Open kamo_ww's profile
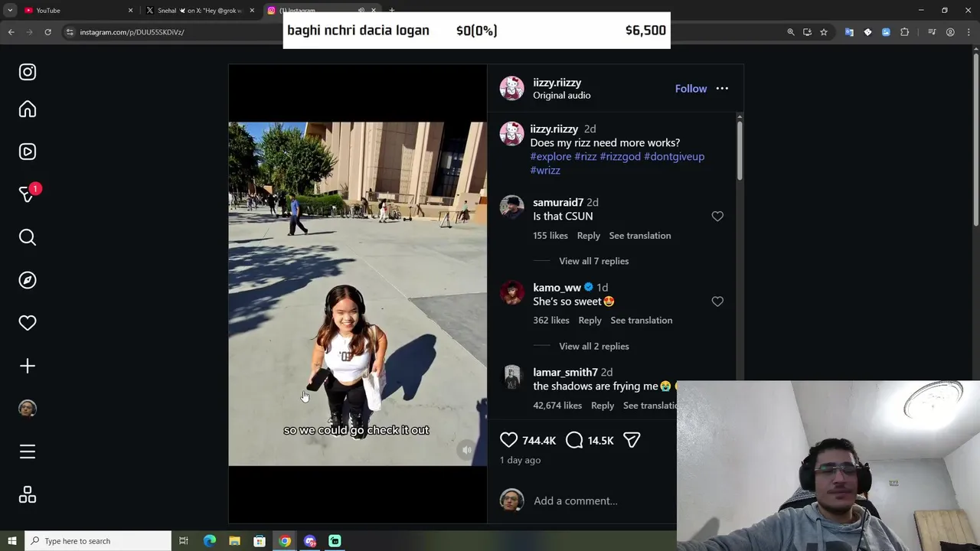This screenshot has width=980, height=551. [557, 288]
